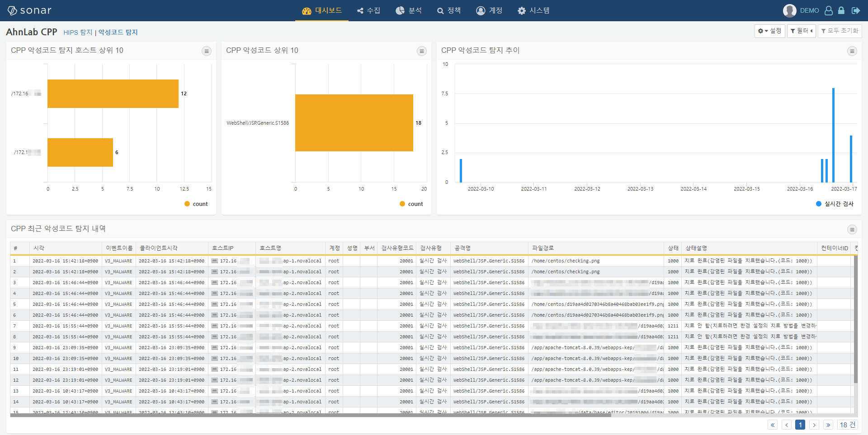Image resolution: width=868 pixels, height=435 pixels.
Task: Click host IP icon in row 9
Action: [x=215, y=347]
